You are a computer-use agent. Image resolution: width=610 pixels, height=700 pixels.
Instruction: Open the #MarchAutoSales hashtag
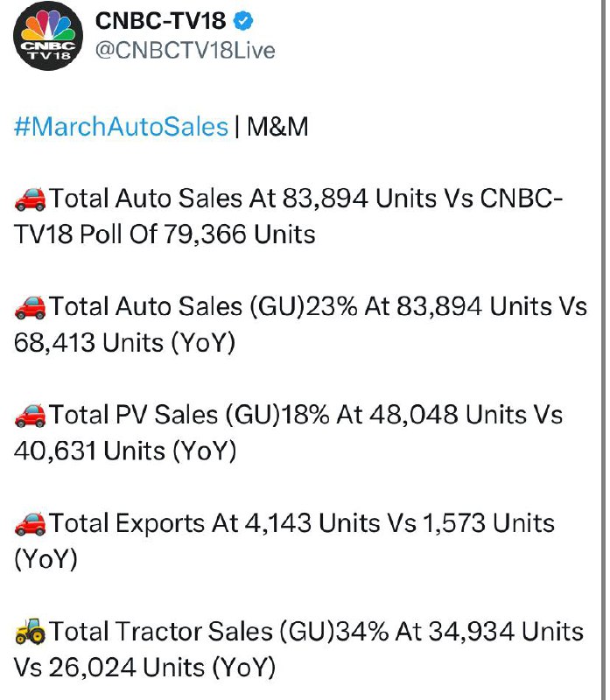tap(121, 127)
